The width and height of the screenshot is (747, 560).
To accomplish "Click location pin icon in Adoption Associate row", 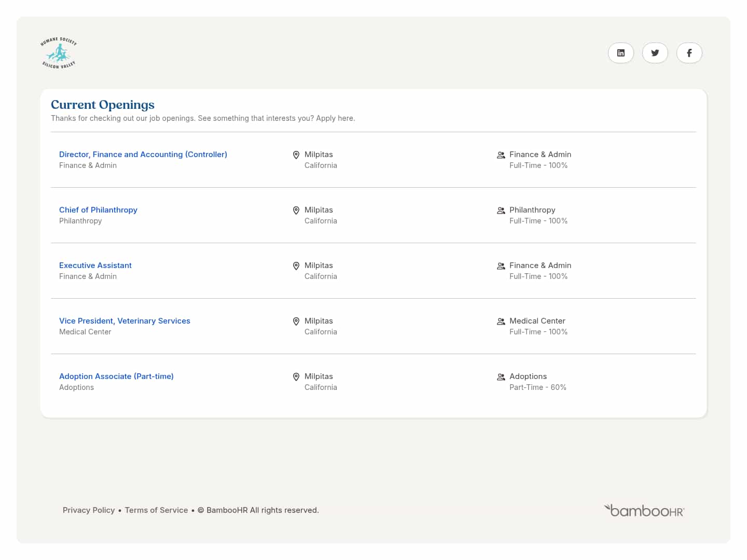I will pos(296,377).
